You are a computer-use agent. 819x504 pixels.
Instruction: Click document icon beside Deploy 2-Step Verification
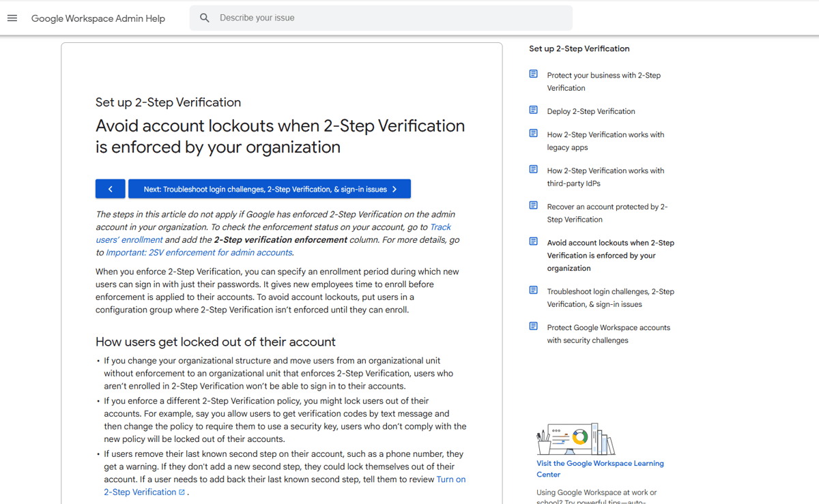coord(534,110)
